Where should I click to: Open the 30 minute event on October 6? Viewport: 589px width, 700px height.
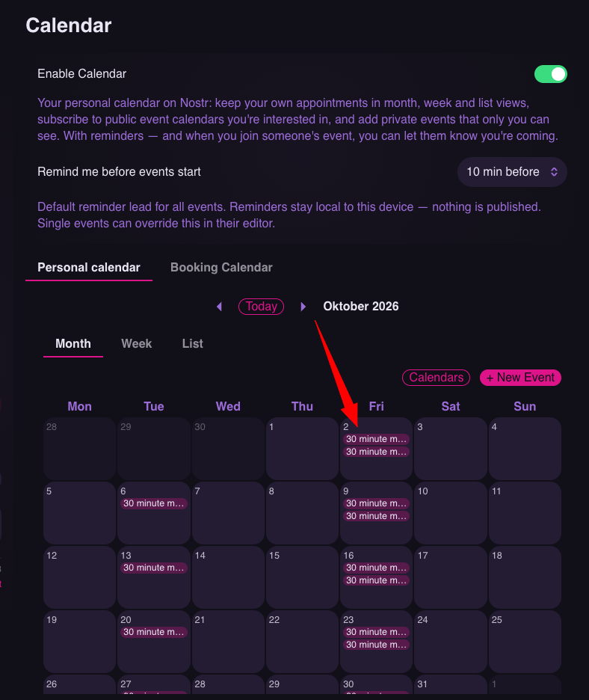tap(153, 503)
